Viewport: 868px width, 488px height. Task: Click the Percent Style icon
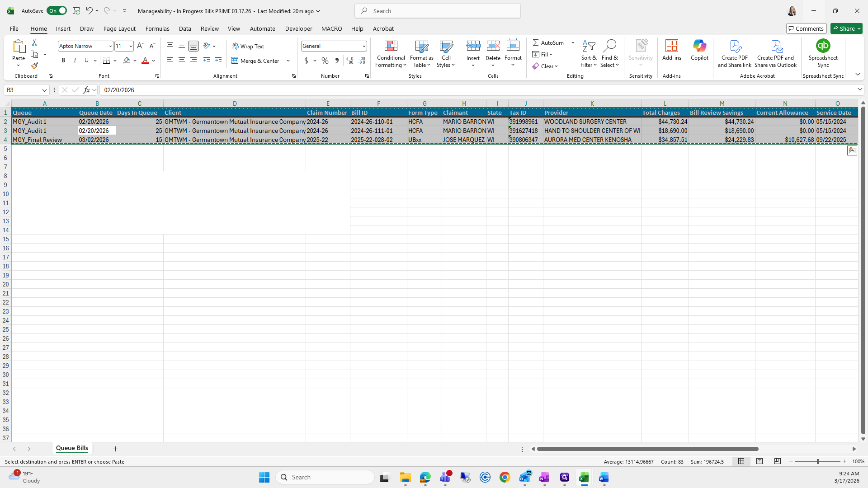coord(325,61)
